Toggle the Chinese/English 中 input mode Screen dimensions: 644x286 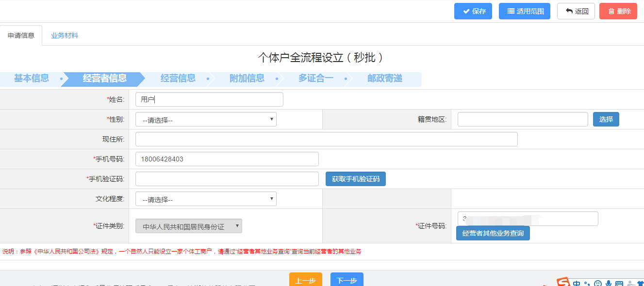(x=577, y=283)
